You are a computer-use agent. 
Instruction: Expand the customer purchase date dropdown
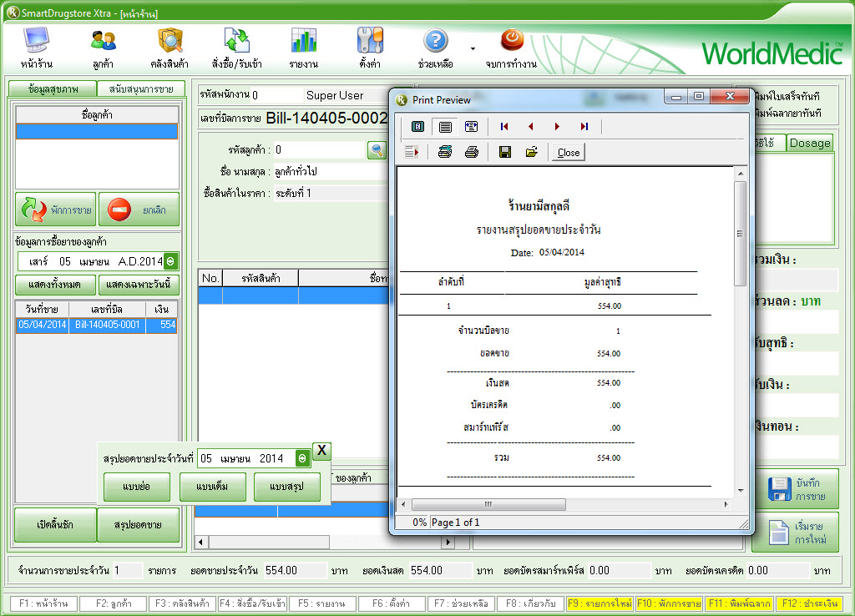[x=170, y=261]
